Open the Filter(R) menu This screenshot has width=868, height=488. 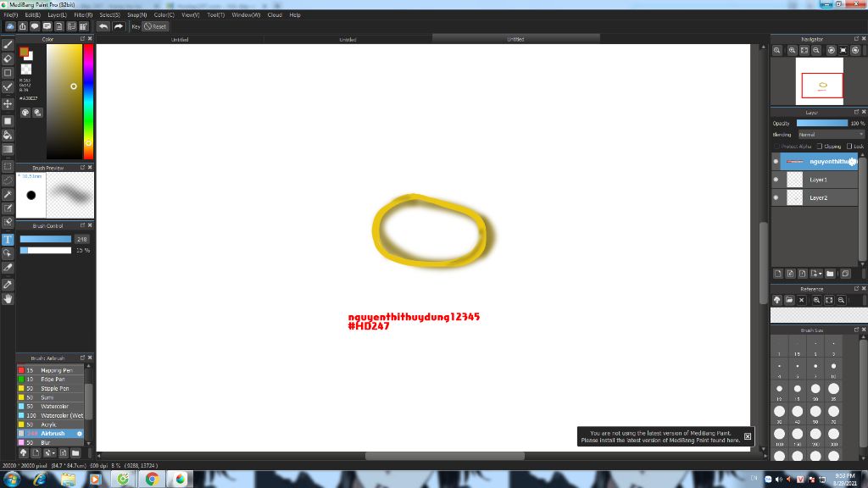(x=83, y=15)
